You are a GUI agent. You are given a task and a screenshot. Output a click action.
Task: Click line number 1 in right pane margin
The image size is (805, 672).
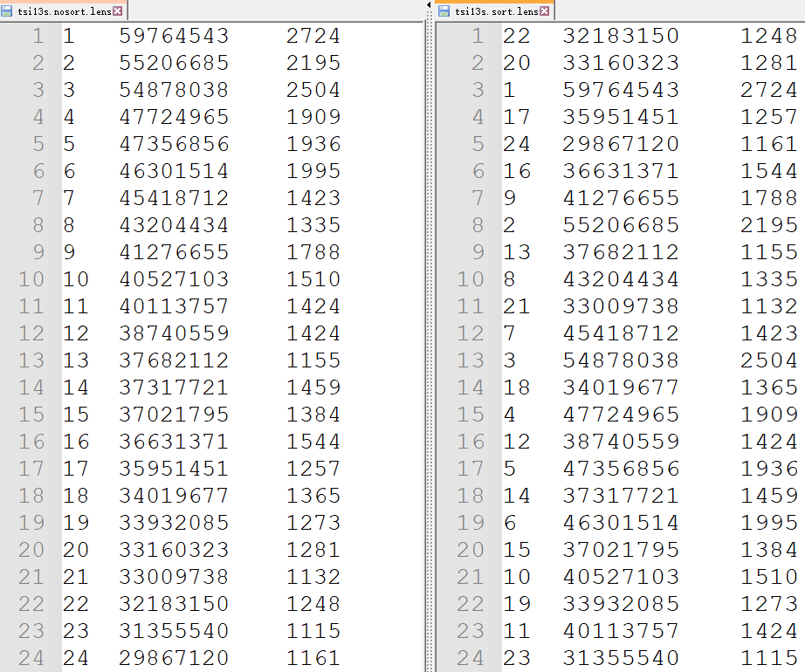pyautogui.click(x=477, y=36)
